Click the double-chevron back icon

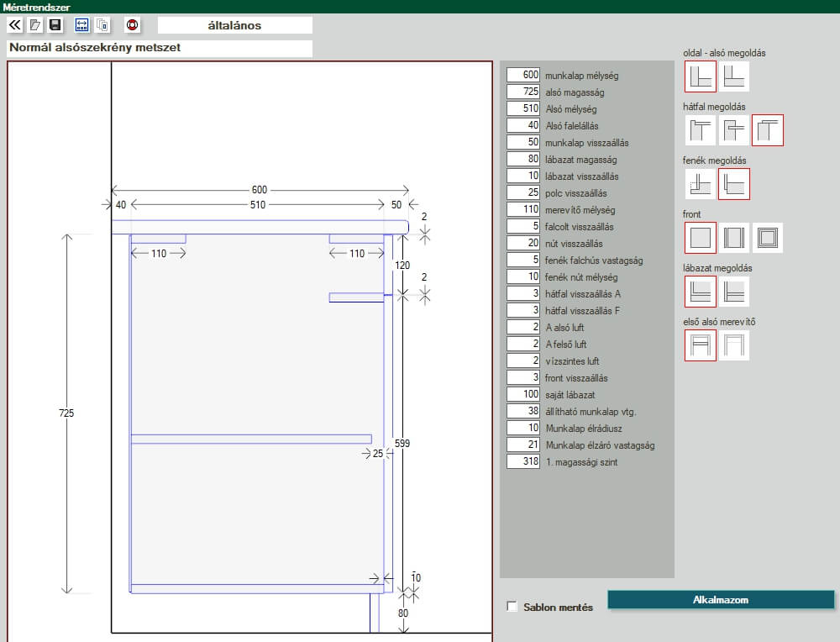(14, 25)
